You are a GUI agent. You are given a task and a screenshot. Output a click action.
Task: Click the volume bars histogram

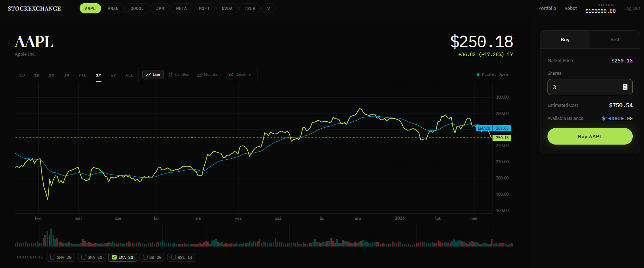click(264, 238)
